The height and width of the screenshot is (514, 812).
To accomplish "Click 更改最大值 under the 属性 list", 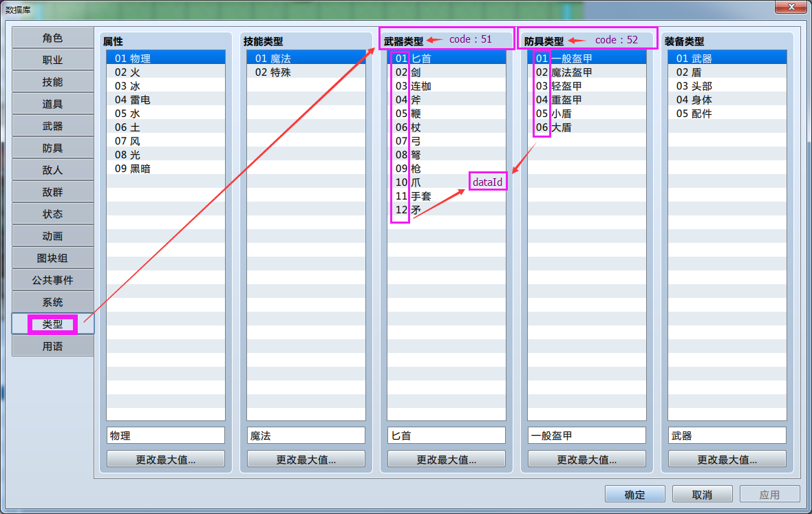I will 166,459.
